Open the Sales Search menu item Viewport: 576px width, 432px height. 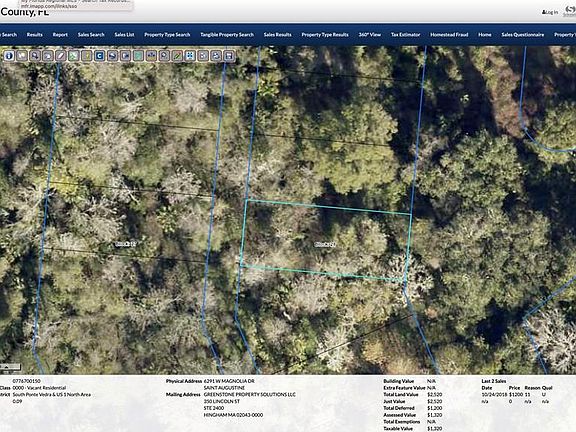point(91,35)
